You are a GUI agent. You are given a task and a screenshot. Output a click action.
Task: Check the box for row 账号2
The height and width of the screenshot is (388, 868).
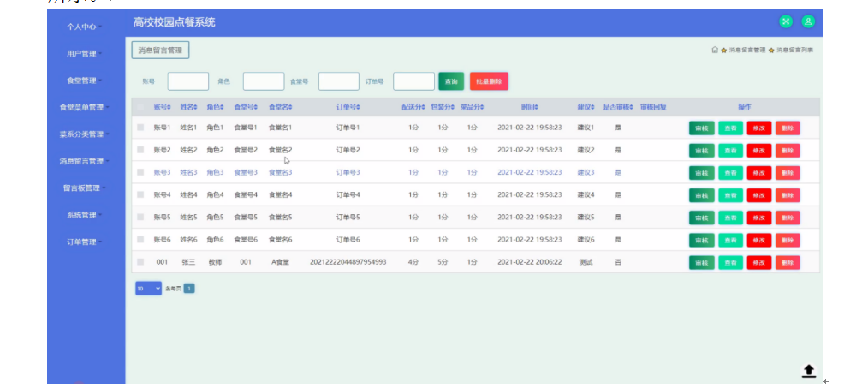tap(140, 150)
